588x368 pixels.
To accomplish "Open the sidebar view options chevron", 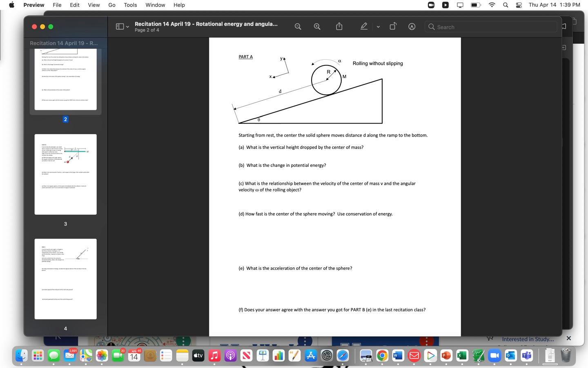I will tap(127, 26).
